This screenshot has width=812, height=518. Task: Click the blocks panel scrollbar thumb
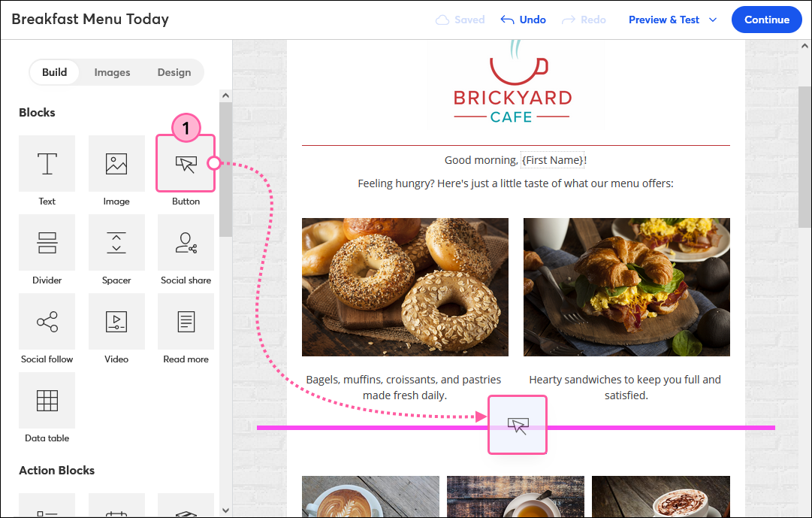coord(225,170)
